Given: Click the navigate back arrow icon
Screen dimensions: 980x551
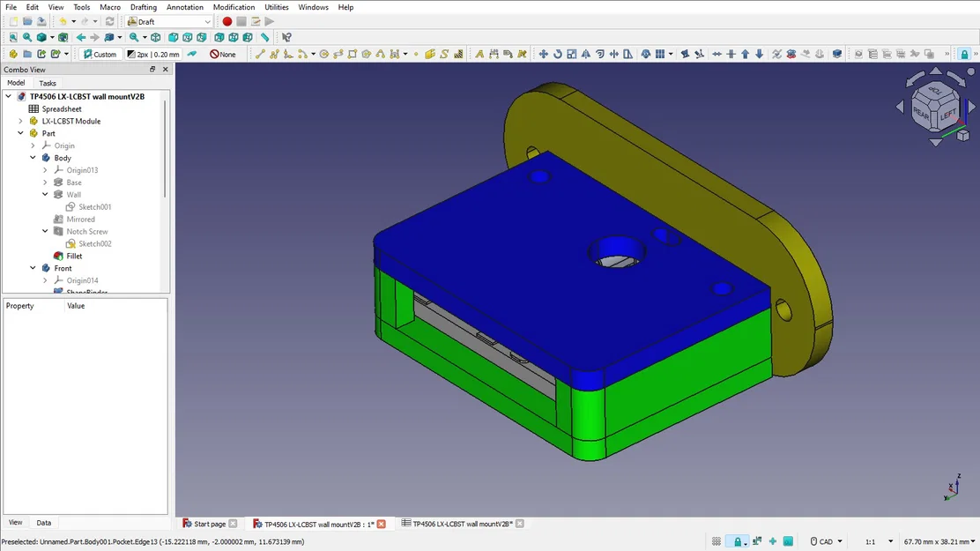Looking at the screenshot, I should click(80, 38).
